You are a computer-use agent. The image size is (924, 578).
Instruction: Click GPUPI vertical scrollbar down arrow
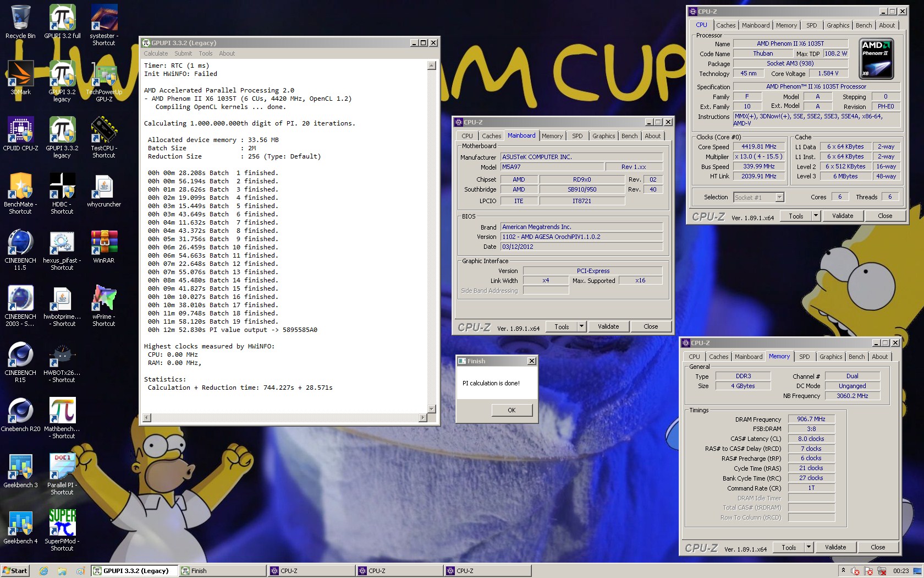pos(432,408)
